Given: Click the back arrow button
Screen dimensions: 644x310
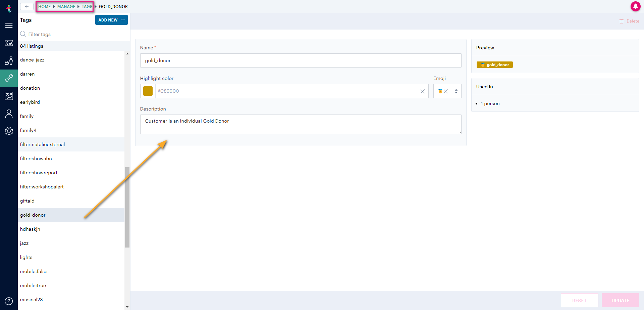Looking at the screenshot, I should tap(27, 6).
